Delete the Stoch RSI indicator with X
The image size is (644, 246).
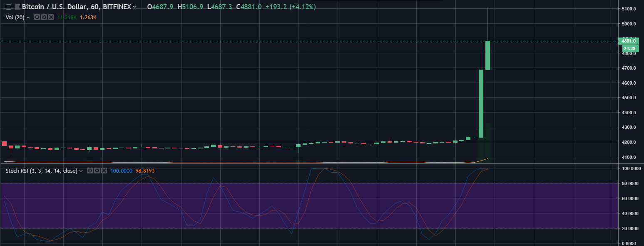(104, 171)
